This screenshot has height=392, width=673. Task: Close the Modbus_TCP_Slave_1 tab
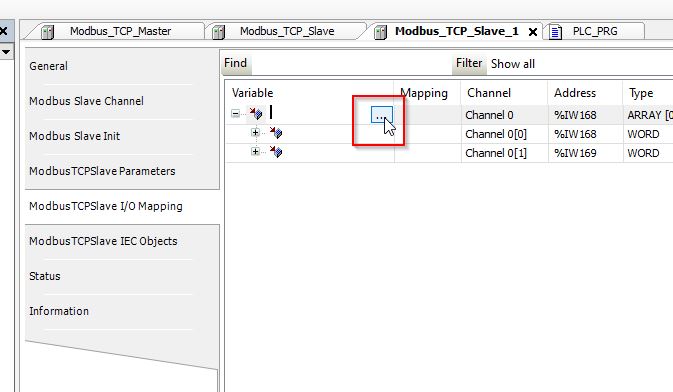(533, 32)
